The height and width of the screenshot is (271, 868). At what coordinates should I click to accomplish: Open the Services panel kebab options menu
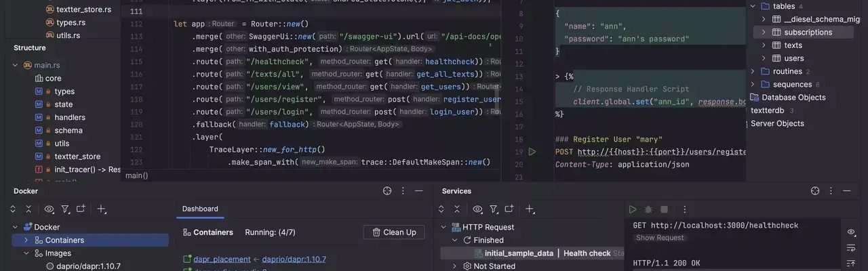(831, 191)
